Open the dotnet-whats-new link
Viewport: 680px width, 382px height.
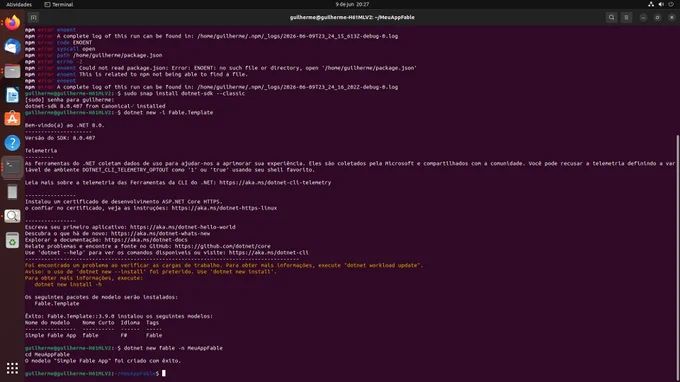coord(160,233)
